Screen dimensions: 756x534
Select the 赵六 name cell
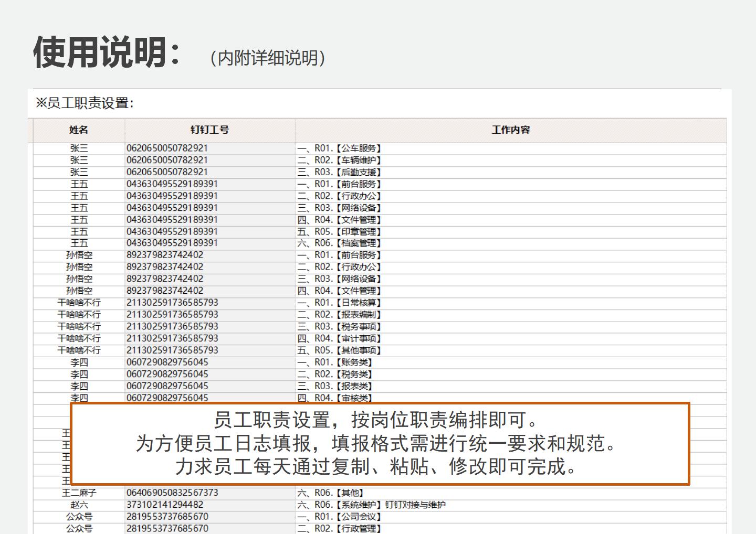[x=79, y=505]
